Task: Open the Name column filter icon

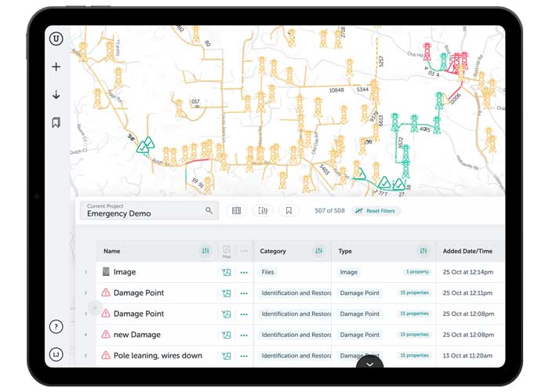Action: click(205, 251)
